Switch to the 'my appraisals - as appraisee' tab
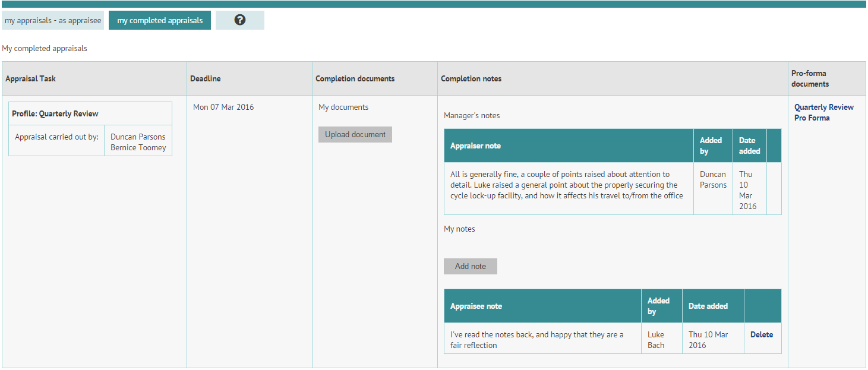This screenshot has height=370, width=868. [x=53, y=20]
